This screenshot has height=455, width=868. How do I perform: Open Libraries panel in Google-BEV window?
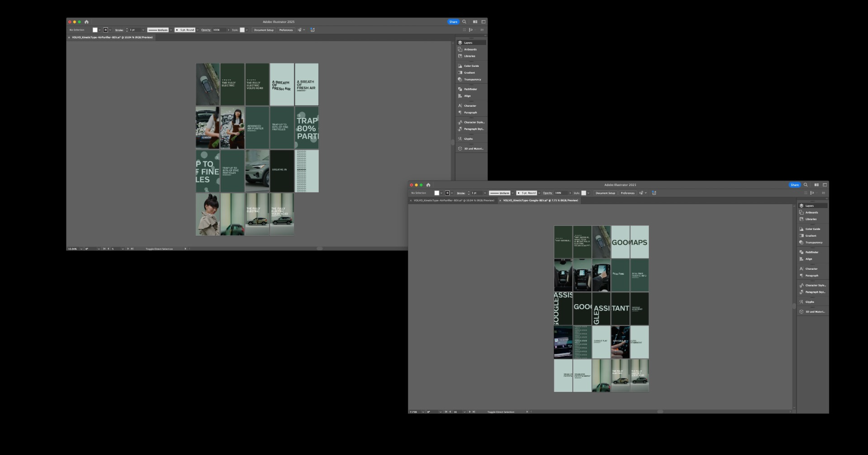click(x=812, y=219)
